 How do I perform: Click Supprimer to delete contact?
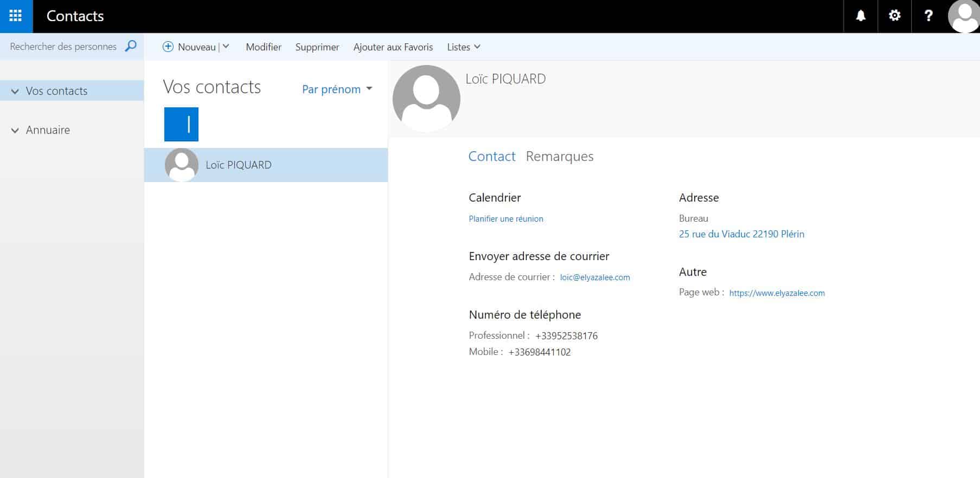[x=317, y=47]
